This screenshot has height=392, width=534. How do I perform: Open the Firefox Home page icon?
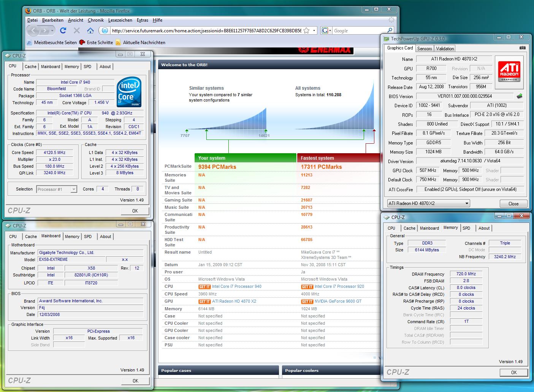(x=90, y=30)
